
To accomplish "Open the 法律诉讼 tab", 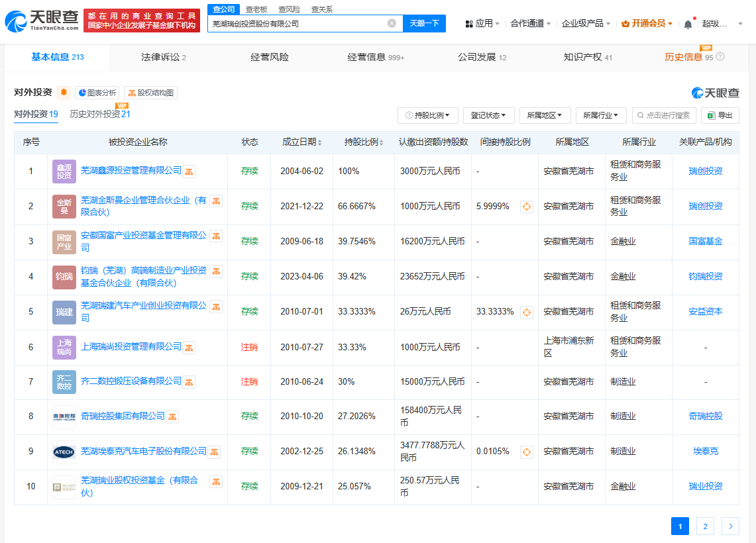I will tap(163, 58).
